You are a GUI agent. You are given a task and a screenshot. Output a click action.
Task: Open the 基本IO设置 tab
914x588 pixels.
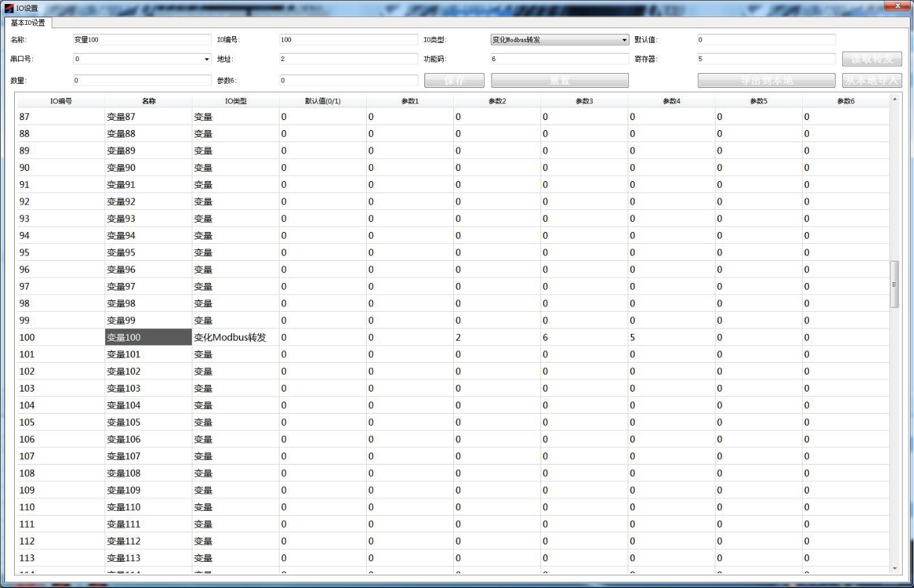(27, 23)
